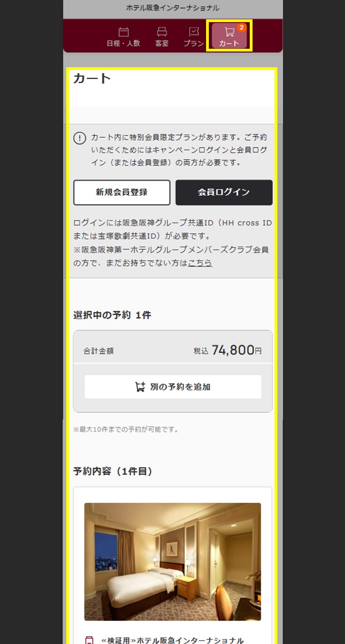The image size is (345, 644).
Task: Click the «検証用»ホテル阪急インターナショナル name text
Action: 172,640
